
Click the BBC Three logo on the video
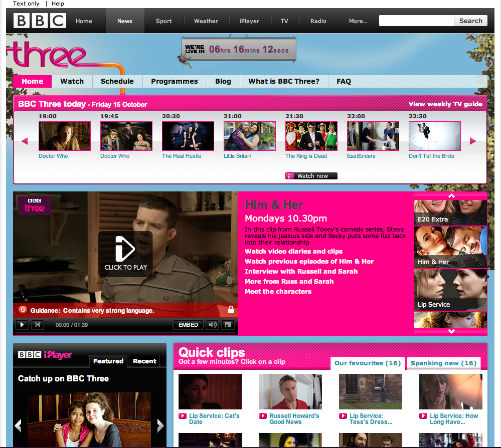click(34, 206)
